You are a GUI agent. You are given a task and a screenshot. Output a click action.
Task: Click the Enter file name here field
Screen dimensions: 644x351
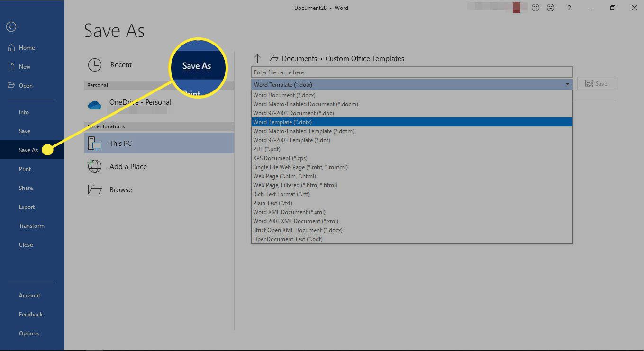[x=412, y=72]
